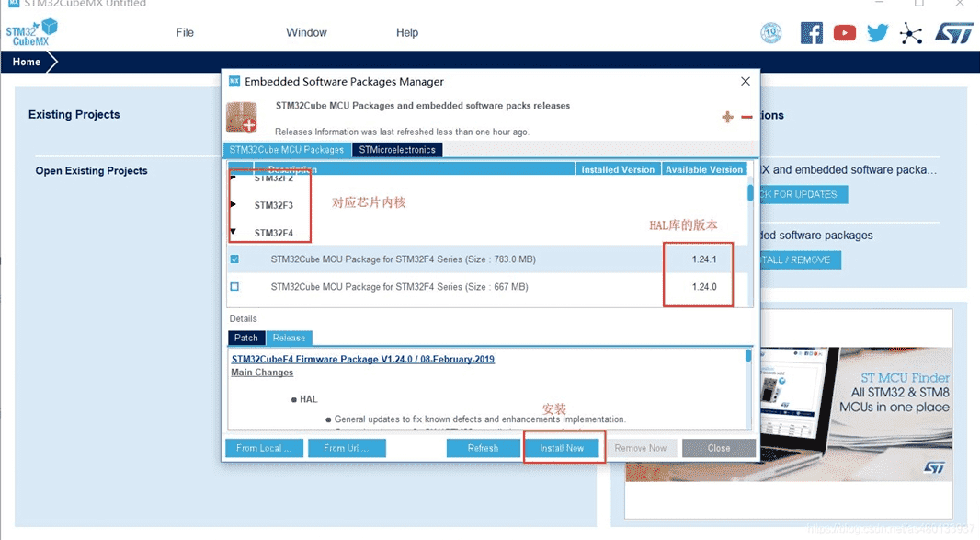Click the Available Version column header

tap(704, 169)
